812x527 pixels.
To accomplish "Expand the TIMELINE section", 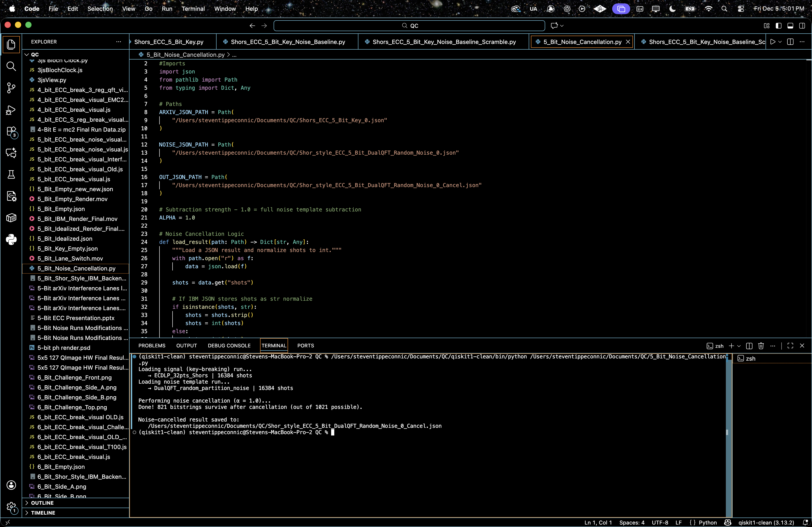I will (x=43, y=513).
